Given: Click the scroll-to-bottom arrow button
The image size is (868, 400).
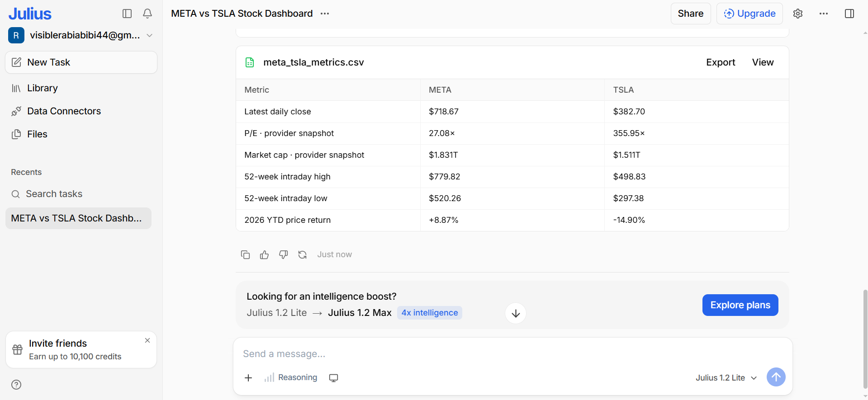Looking at the screenshot, I should pyautogui.click(x=516, y=313).
